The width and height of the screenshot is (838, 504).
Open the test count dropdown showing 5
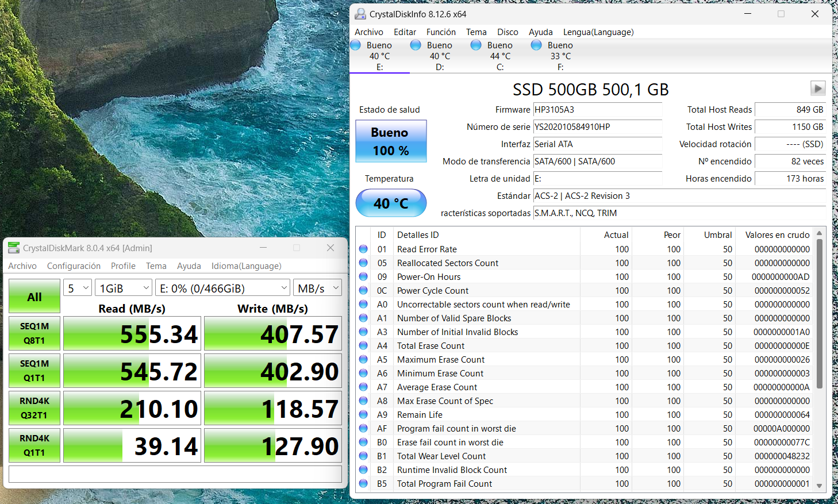78,288
